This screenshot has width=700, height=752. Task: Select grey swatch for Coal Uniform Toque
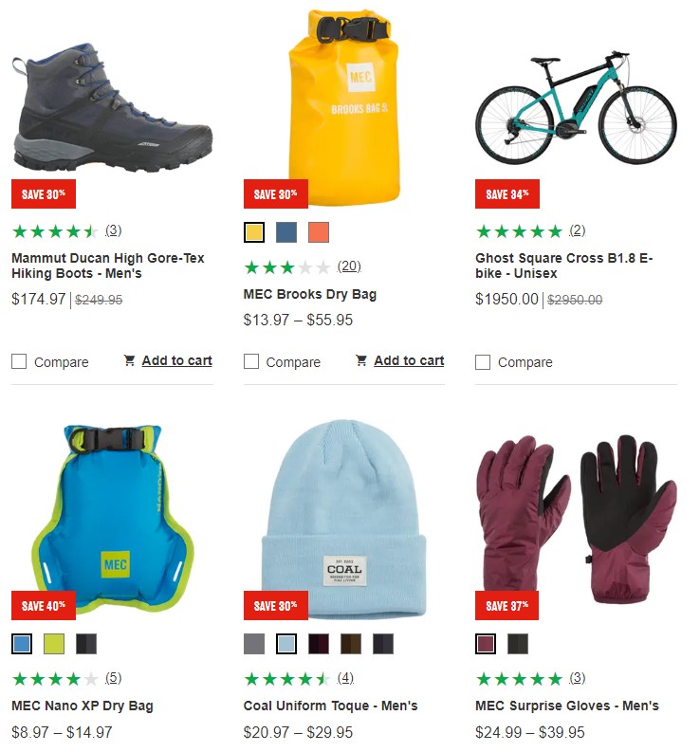[x=254, y=644]
